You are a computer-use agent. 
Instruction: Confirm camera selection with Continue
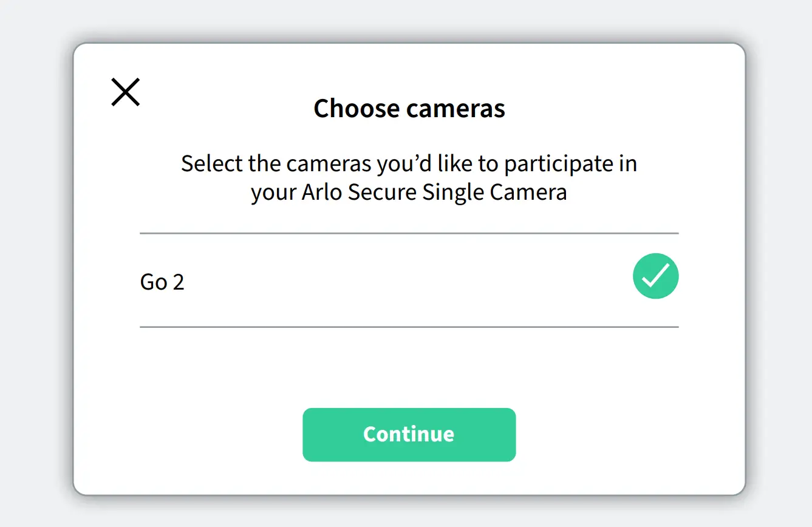coord(409,434)
